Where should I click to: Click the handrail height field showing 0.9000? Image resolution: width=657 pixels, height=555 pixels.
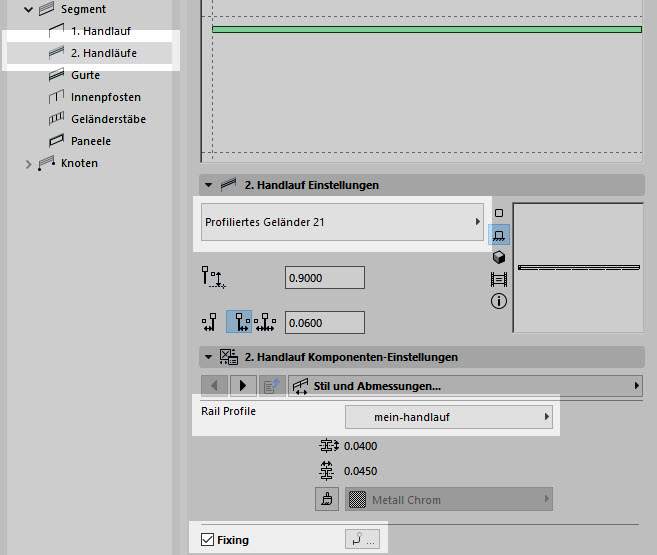click(x=325, y=277)
